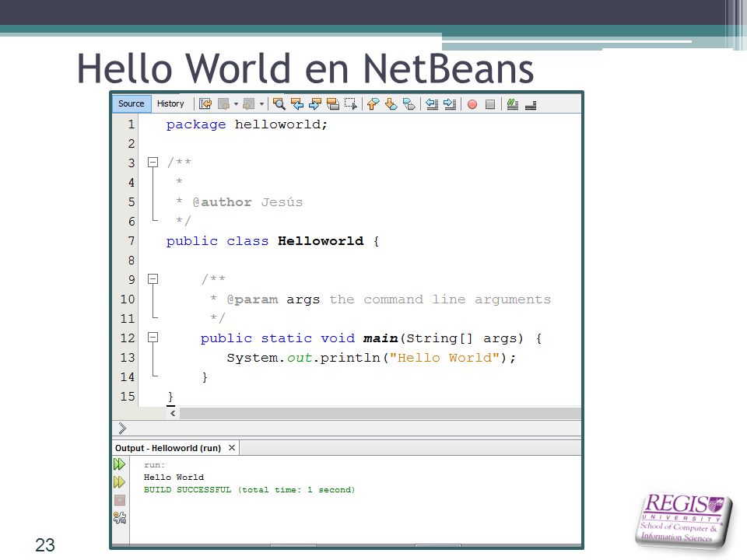Image resolution: width=747 pixels, height=560 pixels.
Task: Click the Re-run green arrows icon
Action: point(119,464)
